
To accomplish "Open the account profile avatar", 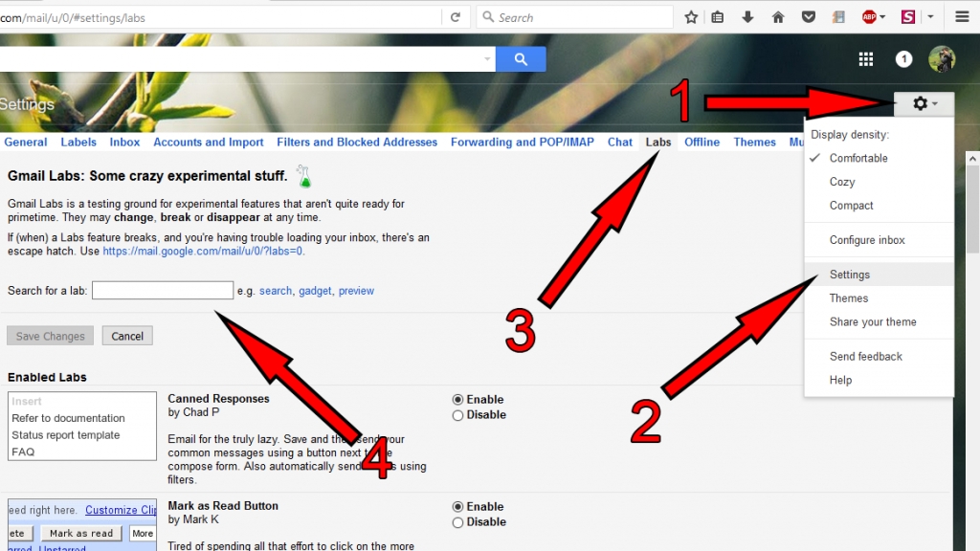I will point(942,59).
